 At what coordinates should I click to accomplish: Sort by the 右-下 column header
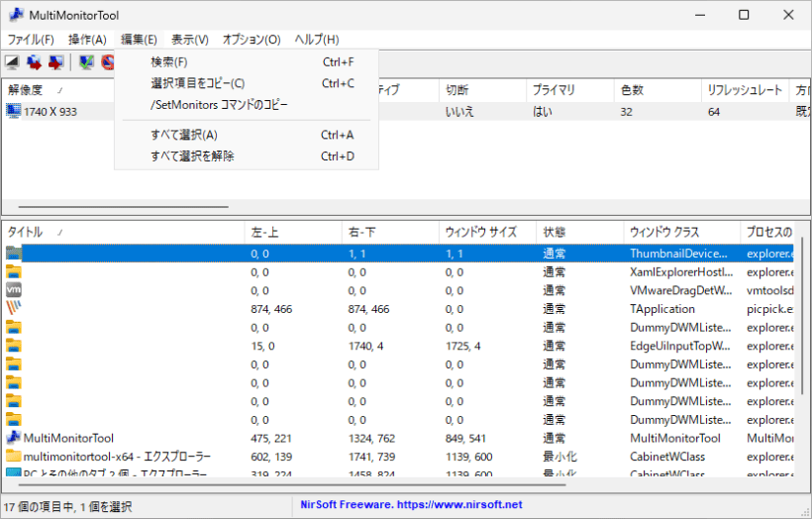click(390, 232)
